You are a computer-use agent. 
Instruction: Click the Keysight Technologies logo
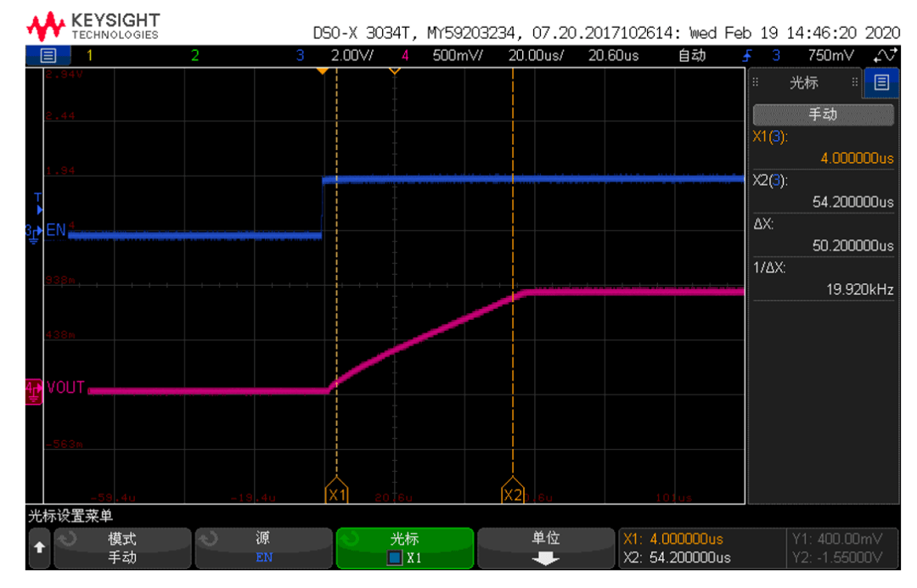point(93,26)
